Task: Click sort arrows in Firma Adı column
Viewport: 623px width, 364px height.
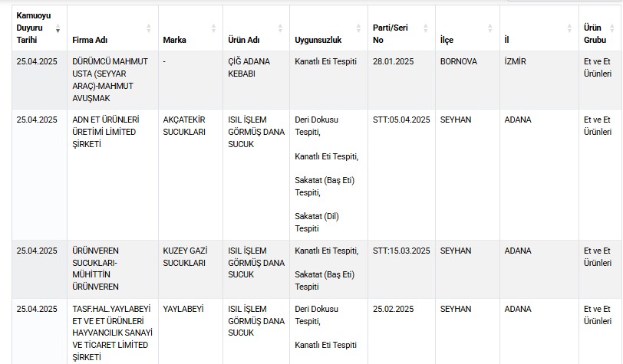Action: click(x=149, y=28)
